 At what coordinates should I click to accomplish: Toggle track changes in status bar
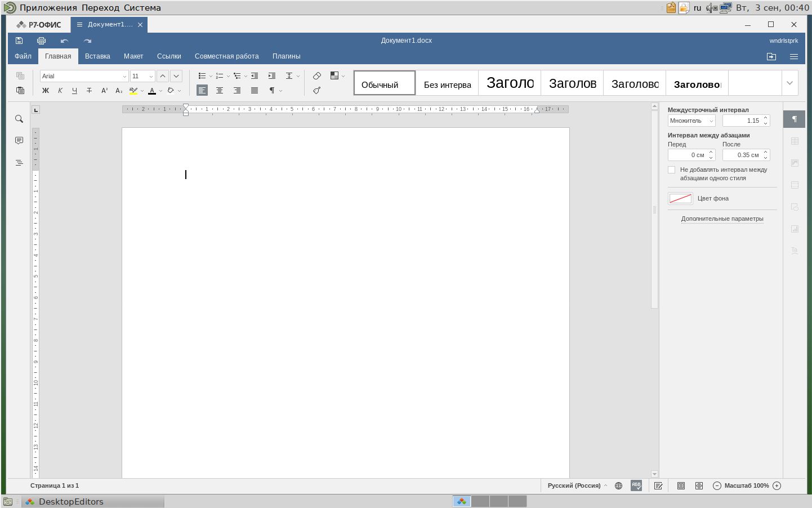658,485
